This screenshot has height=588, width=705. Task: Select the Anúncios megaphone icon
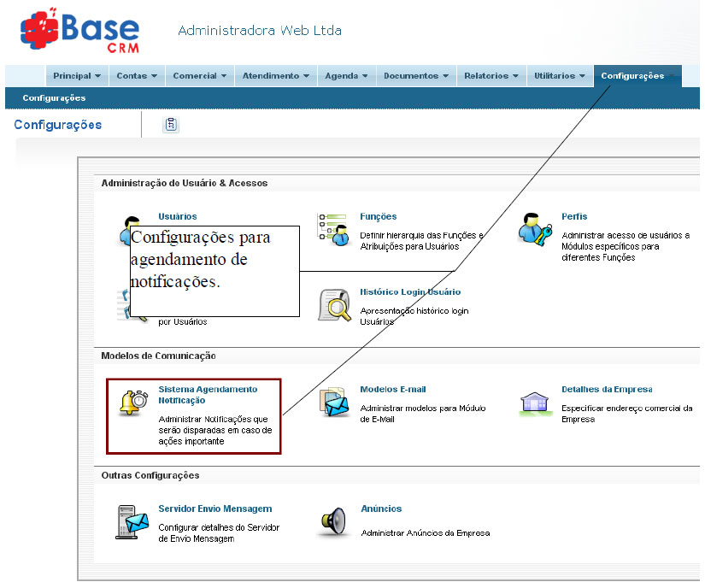tap(333, 519)
